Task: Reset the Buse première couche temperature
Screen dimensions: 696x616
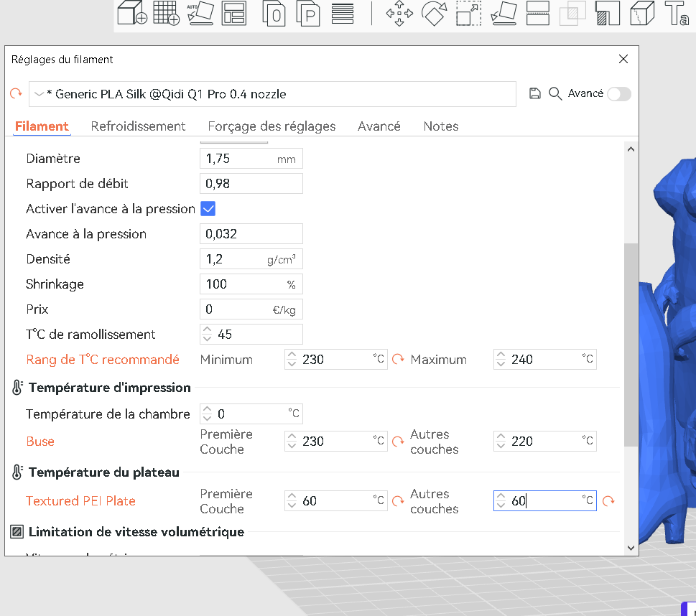Action: coord(398,441)
